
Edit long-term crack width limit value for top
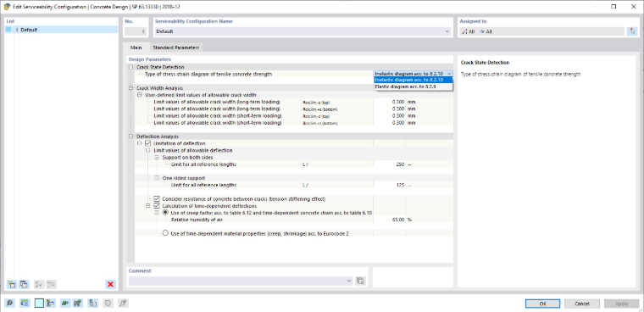pos(389,102)
